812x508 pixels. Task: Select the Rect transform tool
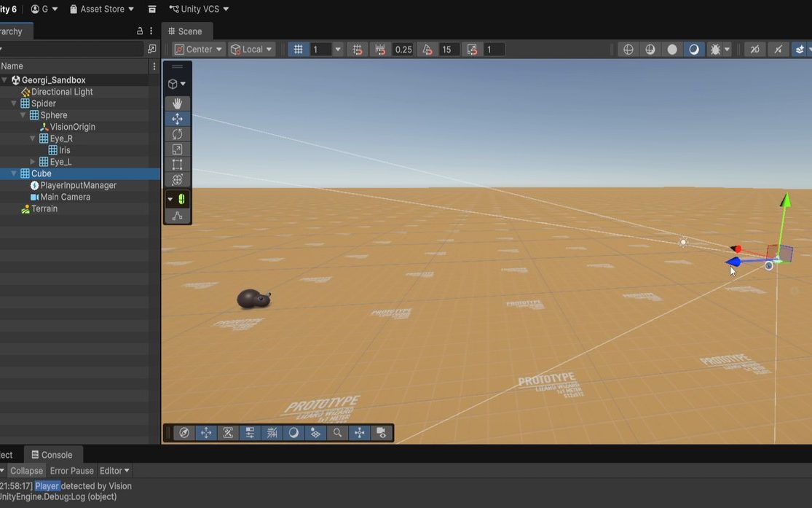(177, 165)
